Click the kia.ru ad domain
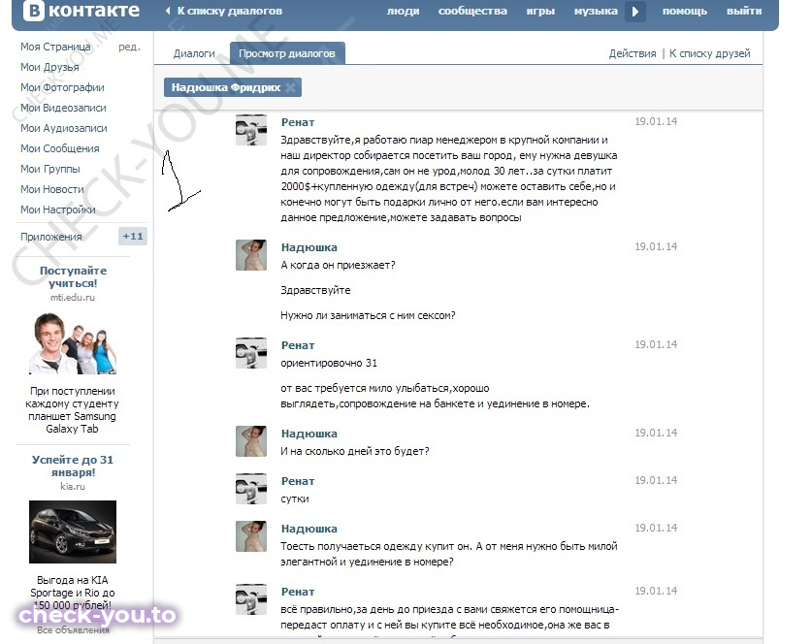The image size is (812, 644). click(73, 486)
